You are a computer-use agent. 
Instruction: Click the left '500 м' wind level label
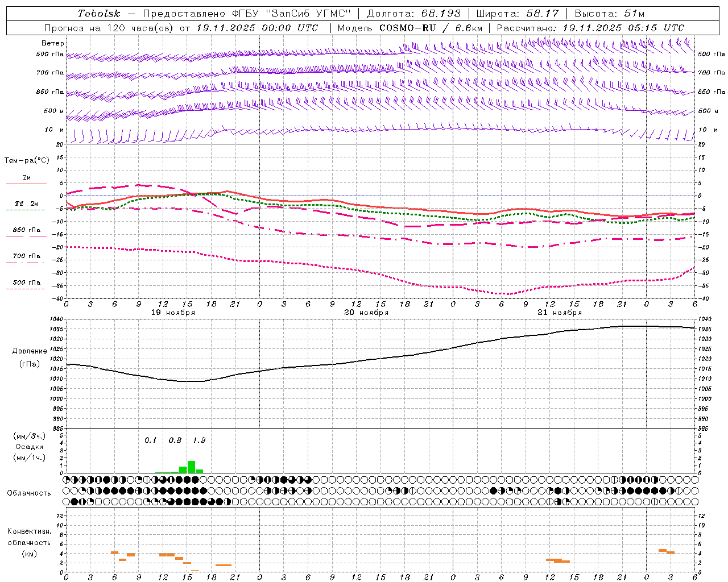click(54, 111)
